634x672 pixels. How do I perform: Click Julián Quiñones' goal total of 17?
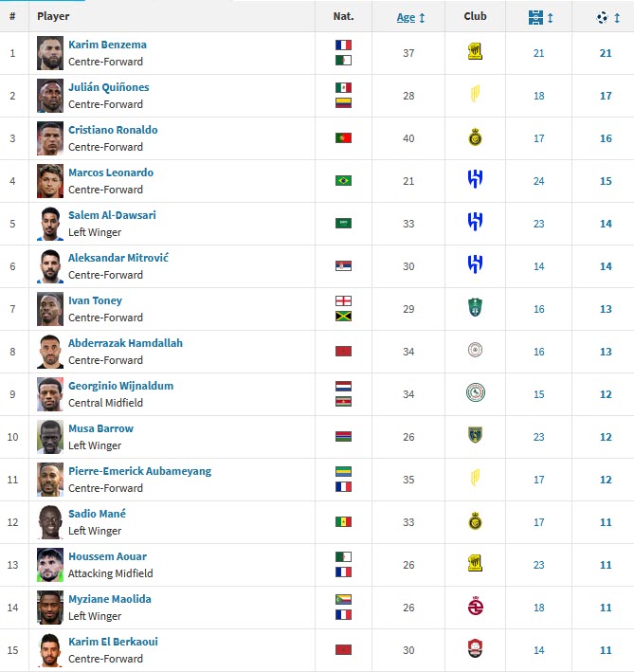(x=606, y=96)
